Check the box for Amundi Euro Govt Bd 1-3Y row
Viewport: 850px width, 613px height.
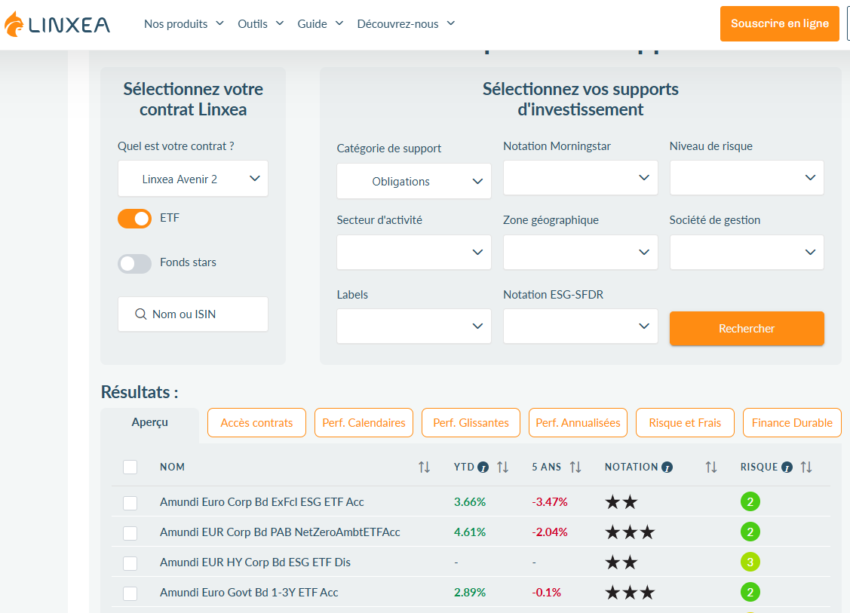[x=129, y=593]
